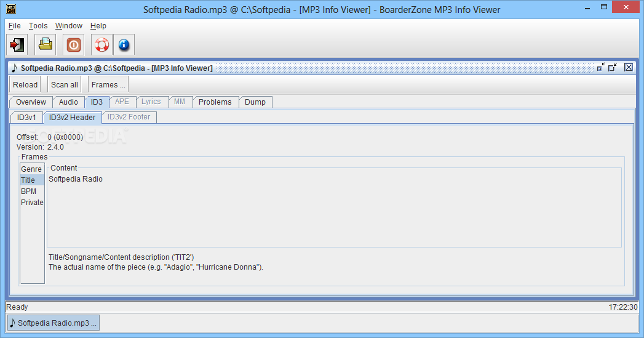
Task: Minimize the inner MP3 Info Viewer frame
Action: tap(601, 67)
